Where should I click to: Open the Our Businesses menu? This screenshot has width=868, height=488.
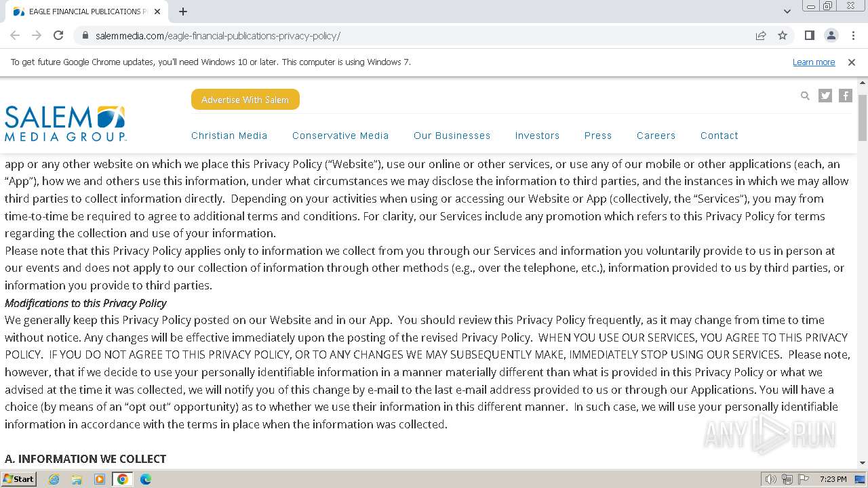pos(452,136)
